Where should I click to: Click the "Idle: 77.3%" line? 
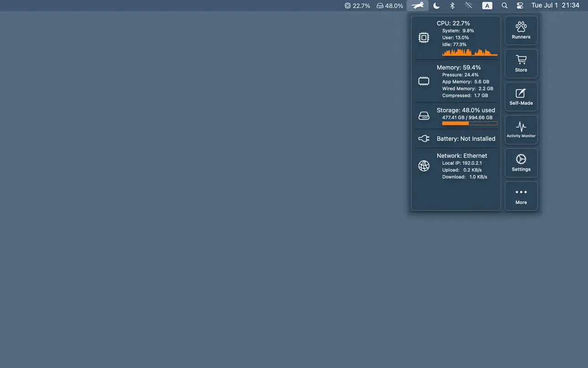454,44
